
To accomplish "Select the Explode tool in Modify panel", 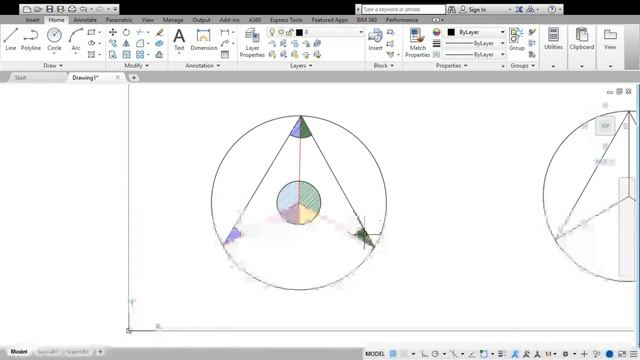I will click(160, 43).
